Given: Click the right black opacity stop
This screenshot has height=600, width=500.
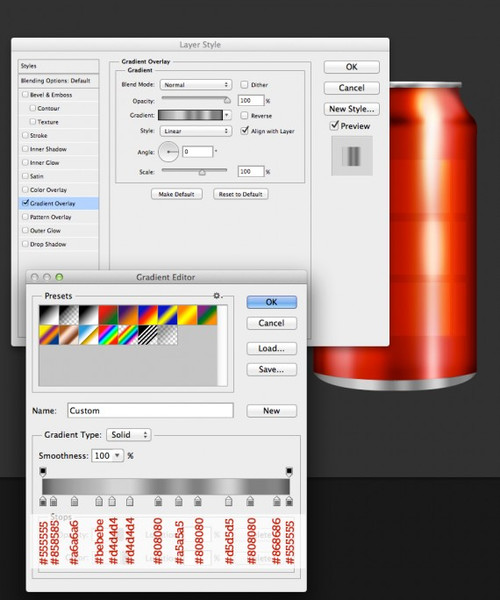Looking at the screenshot, I should point(289,471).
